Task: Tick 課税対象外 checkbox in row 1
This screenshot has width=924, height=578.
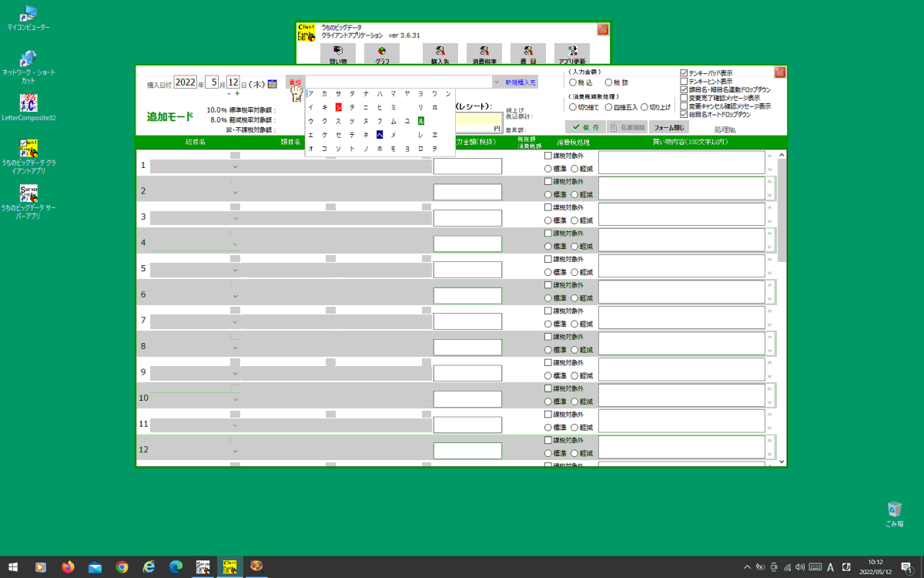Action: [548, 156]
